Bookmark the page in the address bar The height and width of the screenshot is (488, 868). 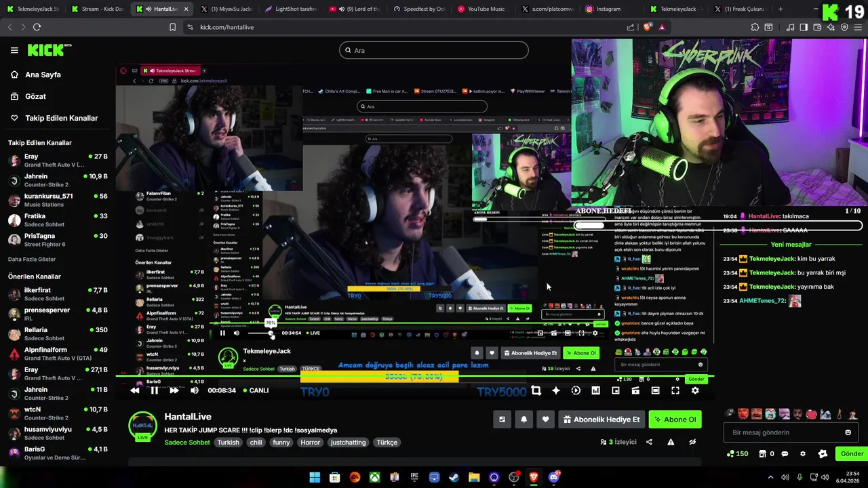(172, 27)
